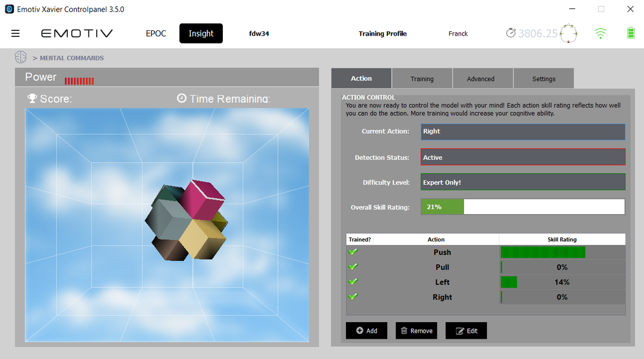Click the Overall Skill Rating 21% bar
The image size is (644, 359).
click(x=523, y=206)
